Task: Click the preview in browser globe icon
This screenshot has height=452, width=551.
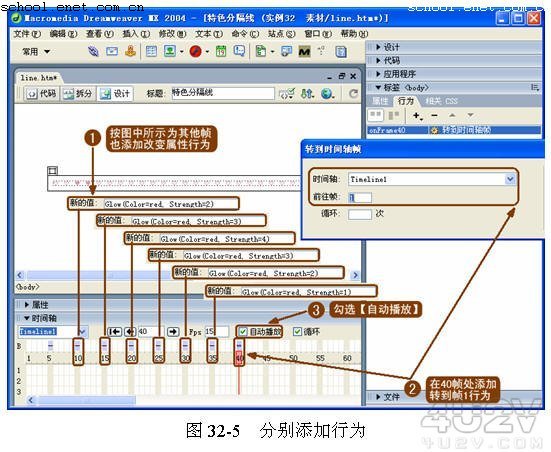Action: (327, 93)
